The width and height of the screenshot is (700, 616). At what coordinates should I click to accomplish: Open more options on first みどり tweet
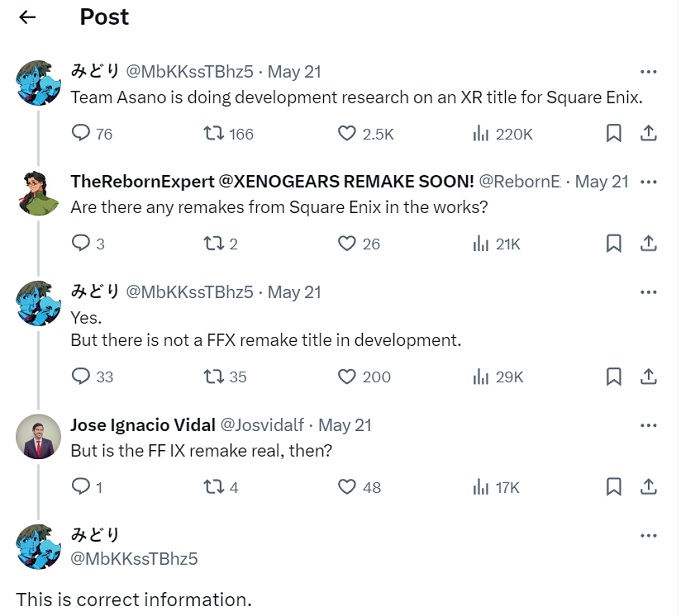(648, 71)
